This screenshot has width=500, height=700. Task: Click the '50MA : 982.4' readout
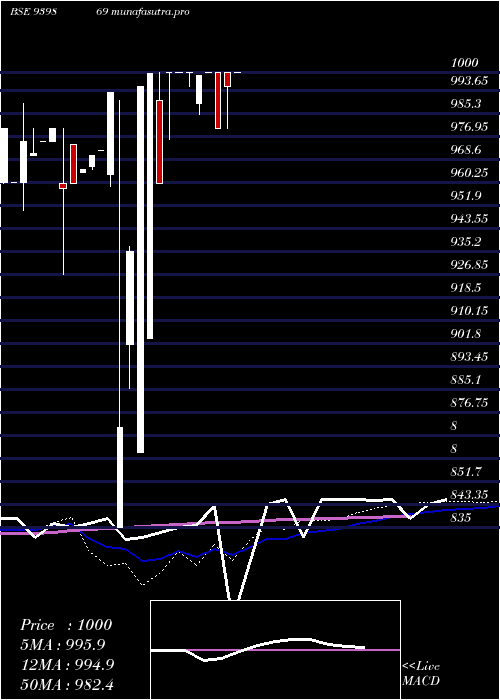[x=67, y=685]
